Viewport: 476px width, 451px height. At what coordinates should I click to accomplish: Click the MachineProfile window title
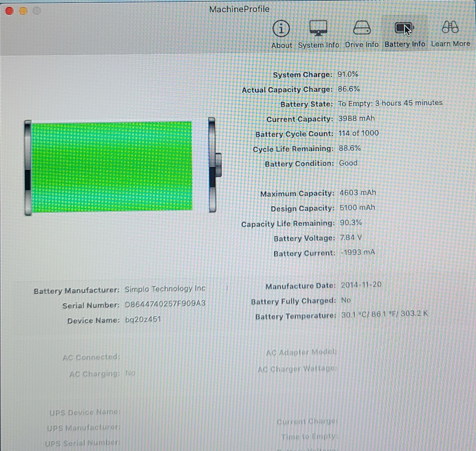pos(239,9)
